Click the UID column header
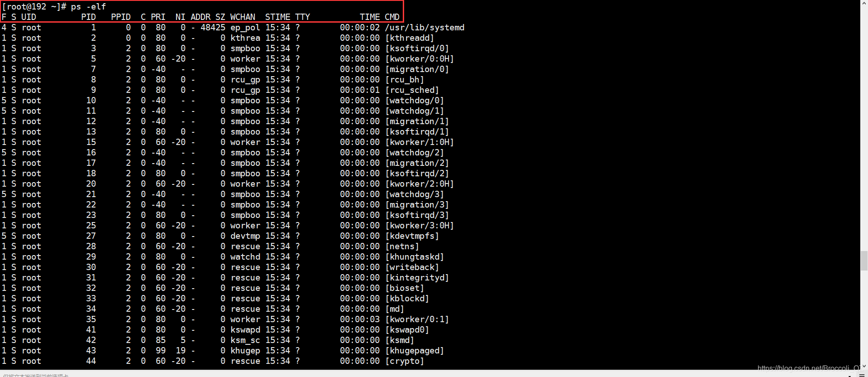This screenshot has width=868, height=377. pos(29,17)
